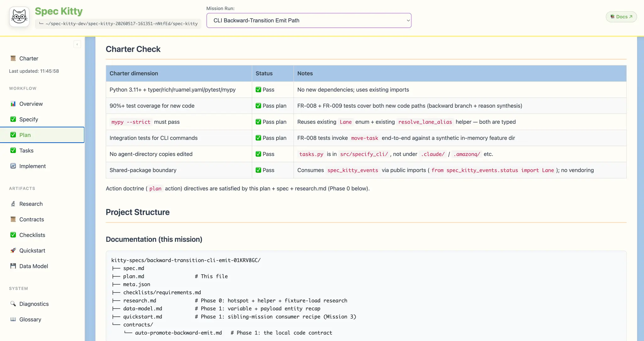Click the 90%+ test coverage cell
644x341 pixels.
pos(179,106)
